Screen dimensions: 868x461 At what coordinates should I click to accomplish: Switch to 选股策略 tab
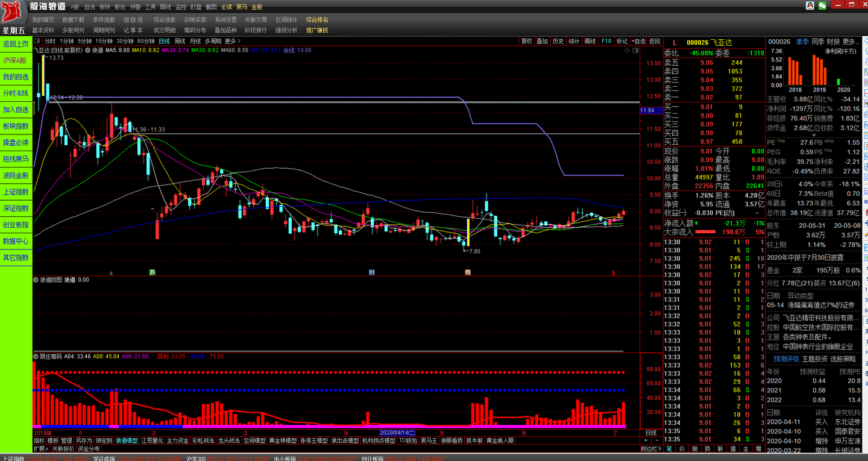click(x=843, y=359)
